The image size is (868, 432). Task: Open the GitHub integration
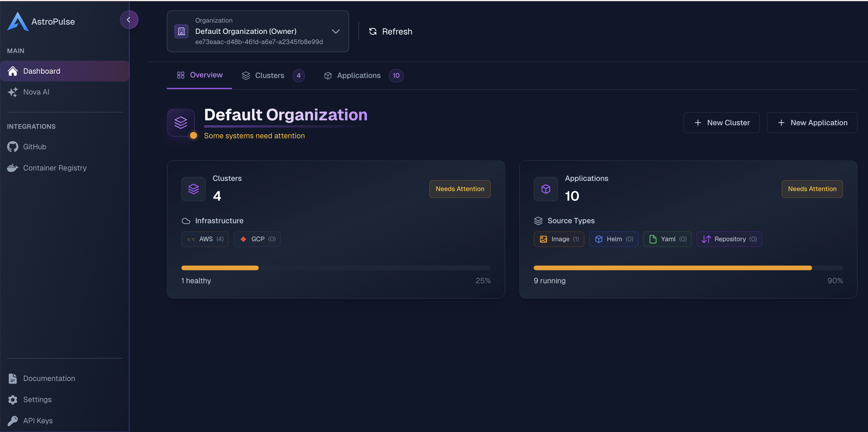click(34, 147)
